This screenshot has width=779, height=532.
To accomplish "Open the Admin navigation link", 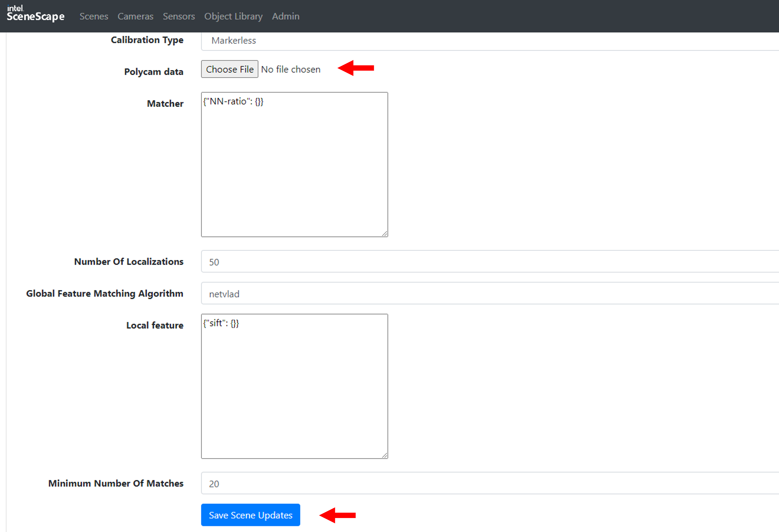I will point(286,17).
